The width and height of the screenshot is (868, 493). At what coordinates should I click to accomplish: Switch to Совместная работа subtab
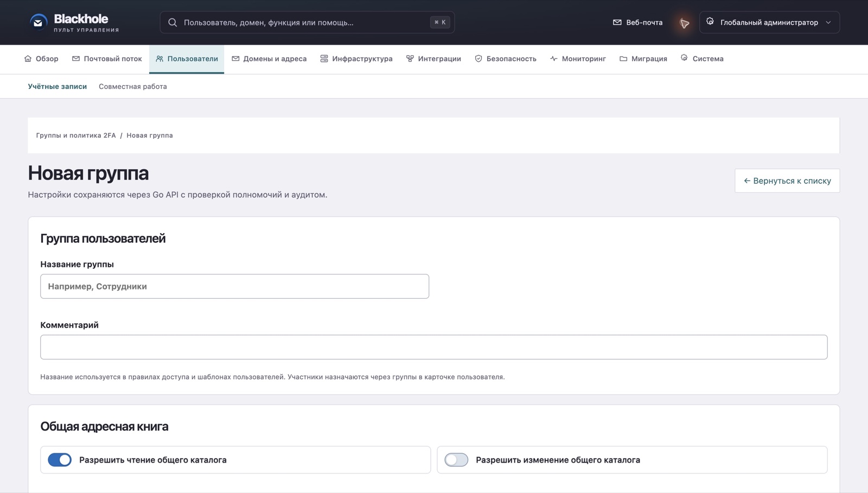[x=133, y=87]
